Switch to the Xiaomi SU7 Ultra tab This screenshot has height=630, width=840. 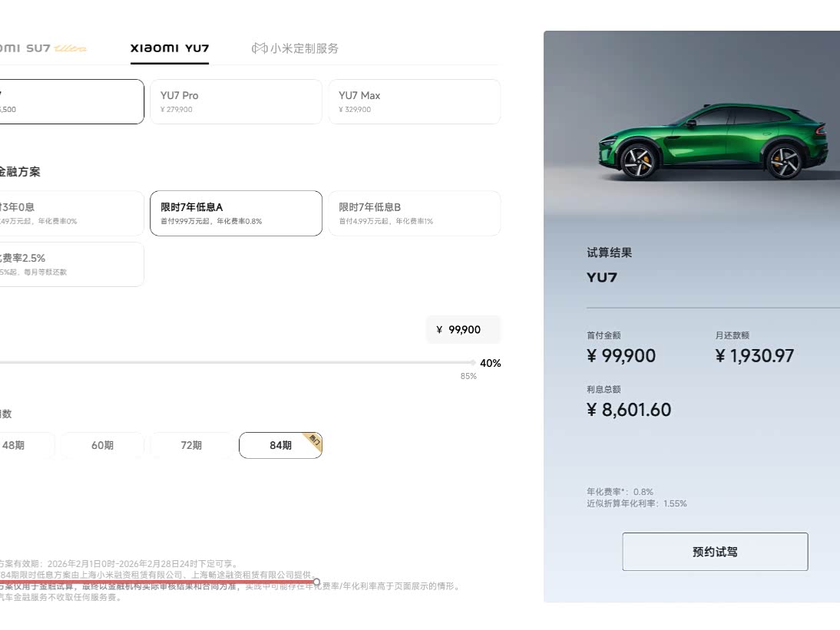pos(43,48)
